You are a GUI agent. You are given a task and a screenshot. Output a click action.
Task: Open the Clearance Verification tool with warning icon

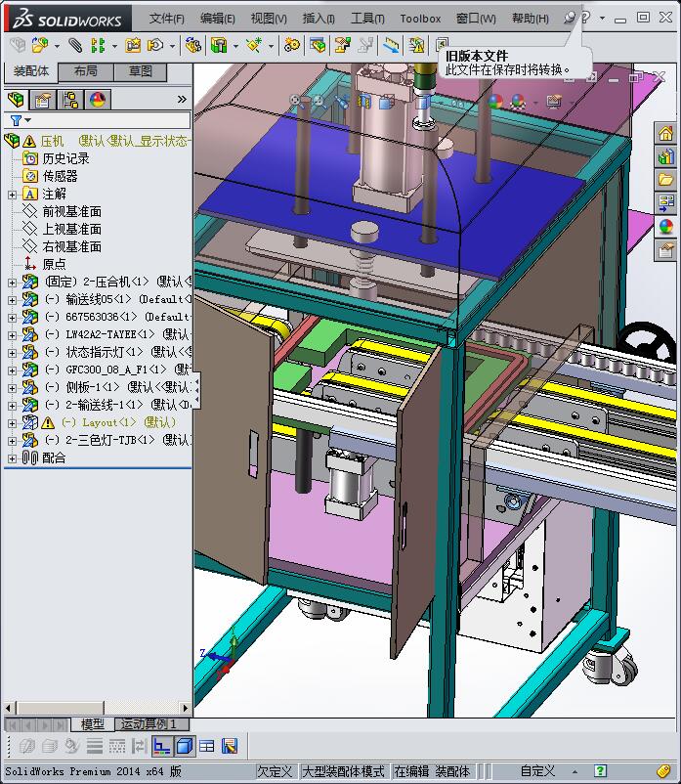tap(415, 46)
